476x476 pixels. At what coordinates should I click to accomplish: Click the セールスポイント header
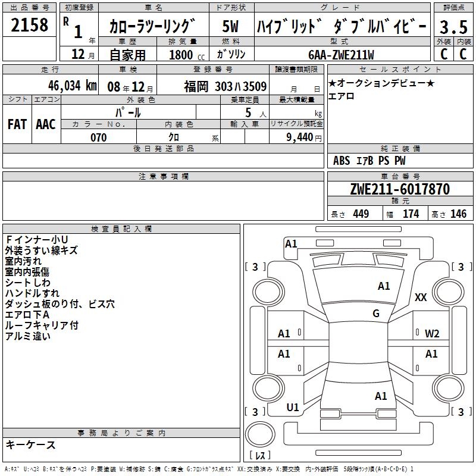[x=400, y=69]
